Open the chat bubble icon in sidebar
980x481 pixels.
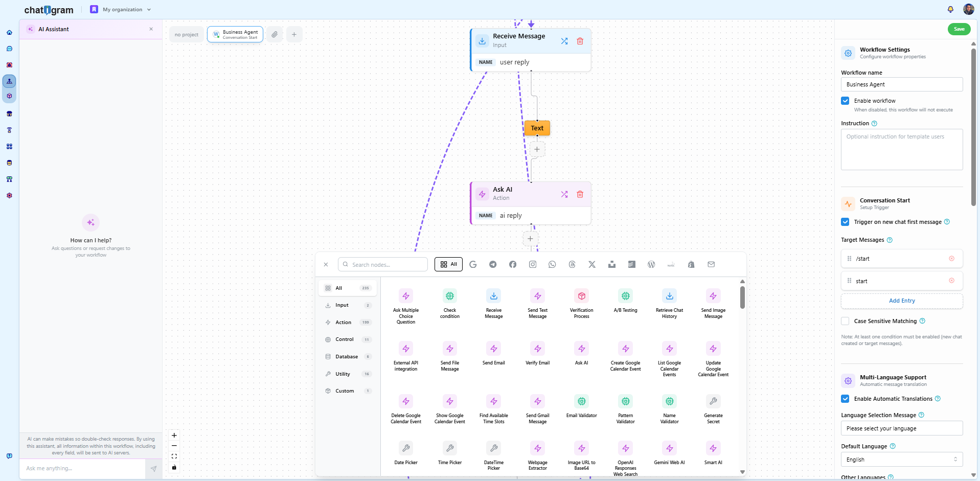pos(9,49)
